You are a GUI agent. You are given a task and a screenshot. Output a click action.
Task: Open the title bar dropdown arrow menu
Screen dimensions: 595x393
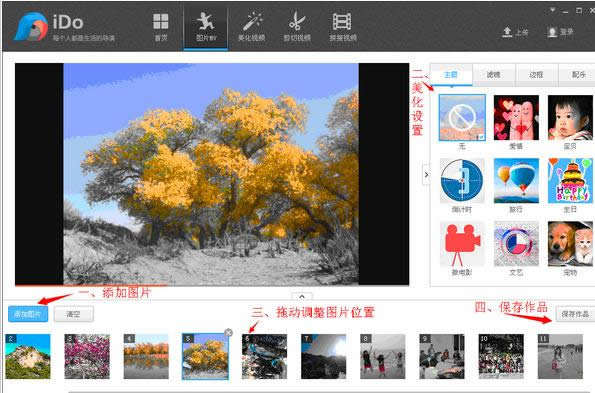[x=552, y=10]
